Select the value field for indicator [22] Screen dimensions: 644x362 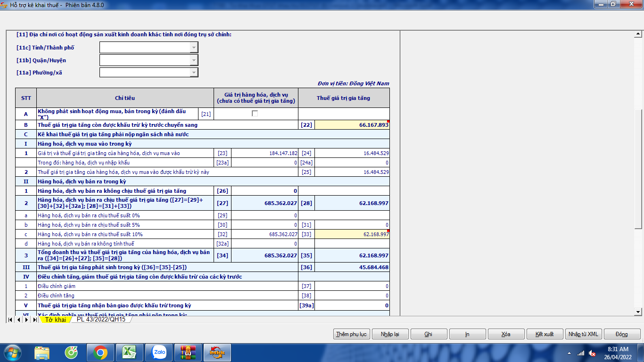[352, 125]
